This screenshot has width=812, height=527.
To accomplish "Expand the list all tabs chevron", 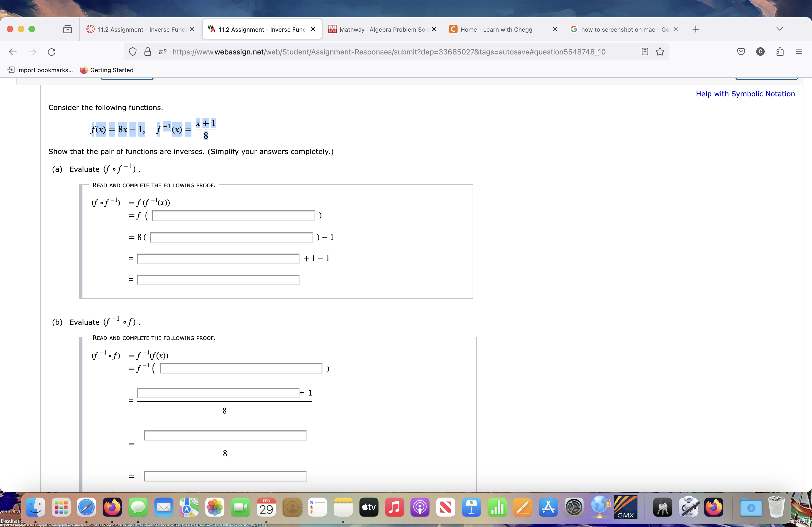I will 779,29.
